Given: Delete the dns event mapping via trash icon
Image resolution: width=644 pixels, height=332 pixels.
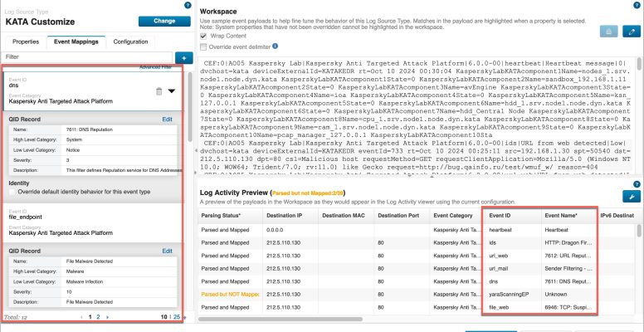Looking at the screenshot, I should [159, 91].
